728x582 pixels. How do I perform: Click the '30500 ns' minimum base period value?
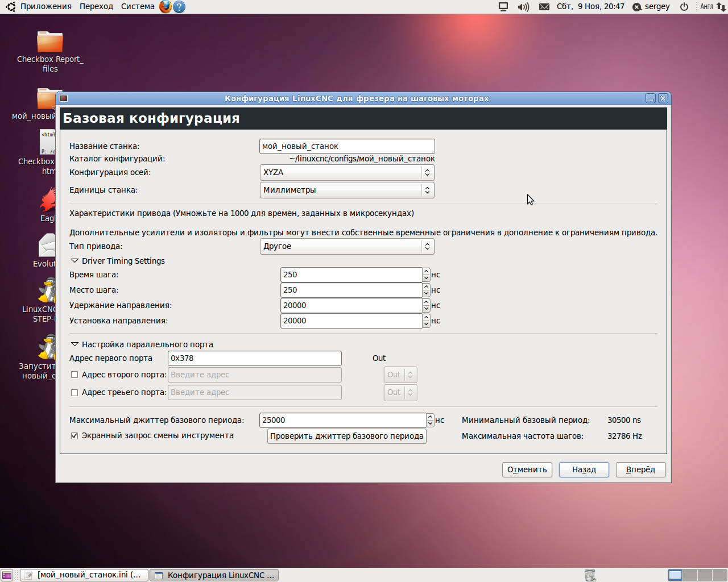624,420
